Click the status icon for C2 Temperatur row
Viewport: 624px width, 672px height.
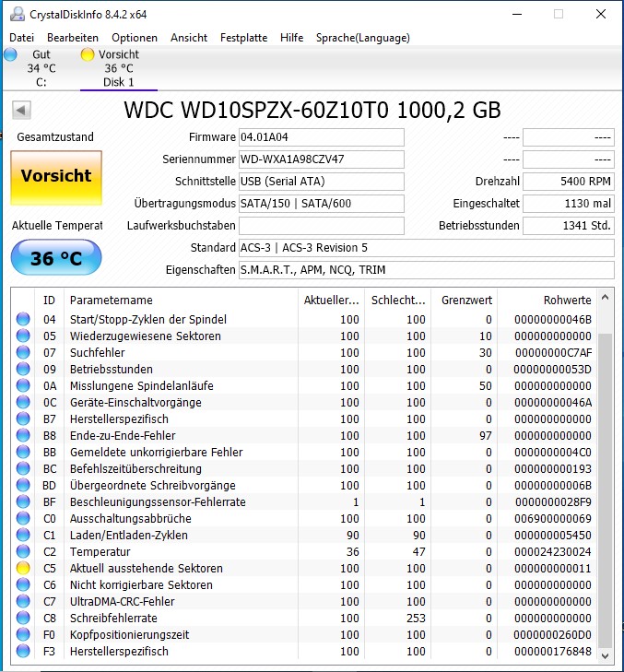tap(23, 551)
